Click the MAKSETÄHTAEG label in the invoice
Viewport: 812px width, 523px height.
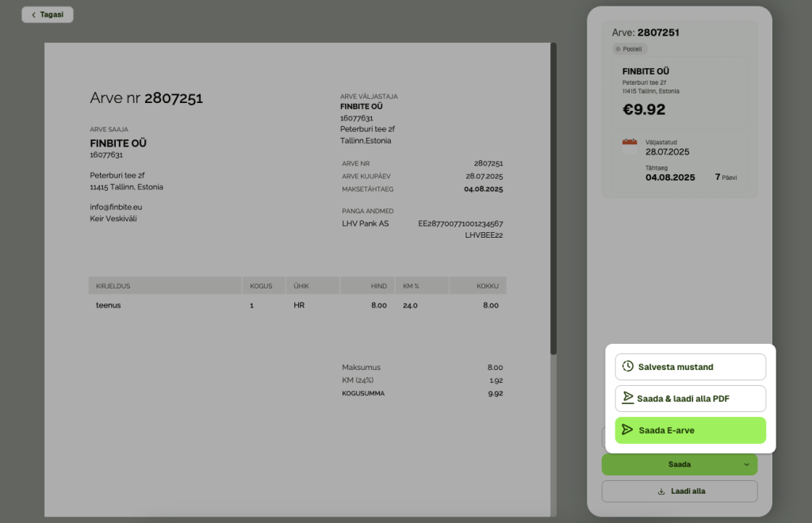(x=368, y=189)
